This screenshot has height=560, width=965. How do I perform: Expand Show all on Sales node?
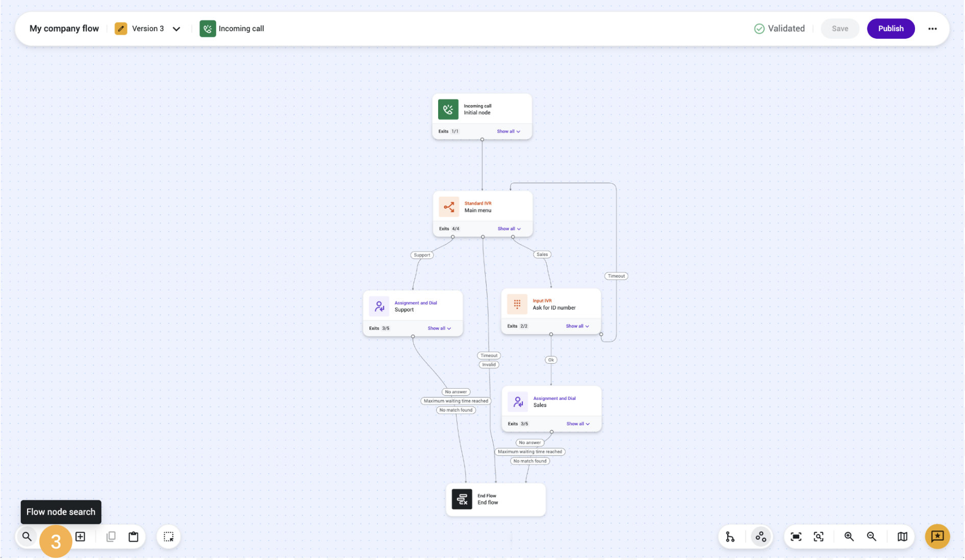pyautogui.click(x=578, y=424)
